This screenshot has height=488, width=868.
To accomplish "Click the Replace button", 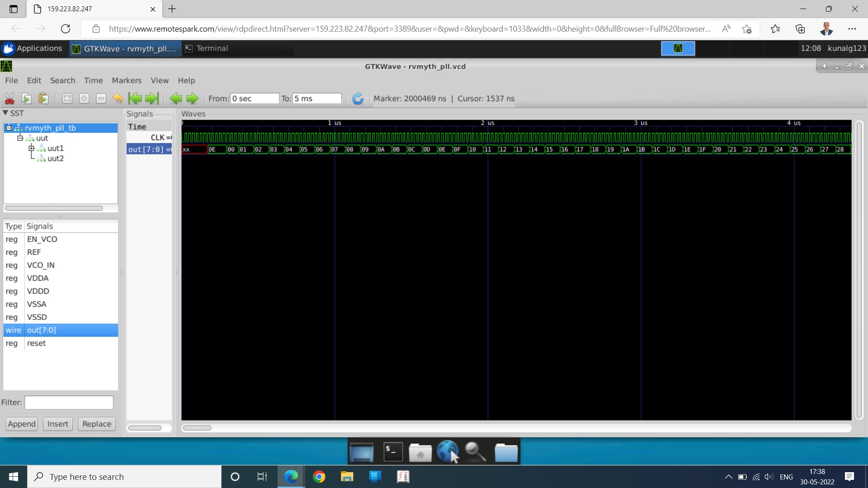I will coord(97,424).
